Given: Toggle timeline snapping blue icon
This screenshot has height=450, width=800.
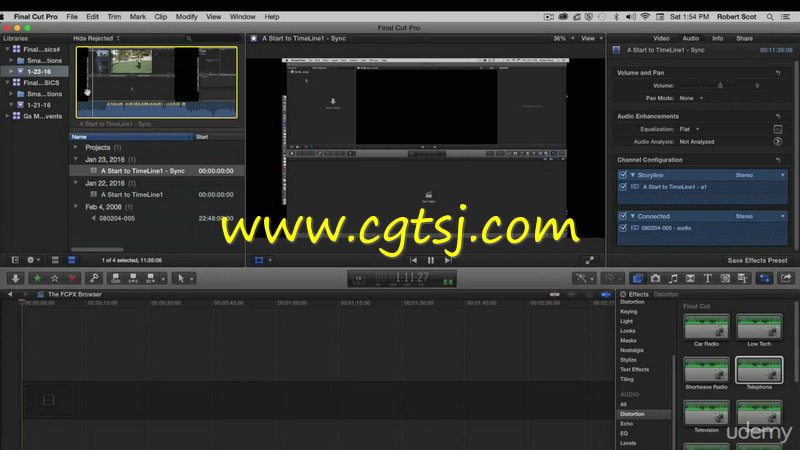Looking at the screenshot, I should coord(606,294).
